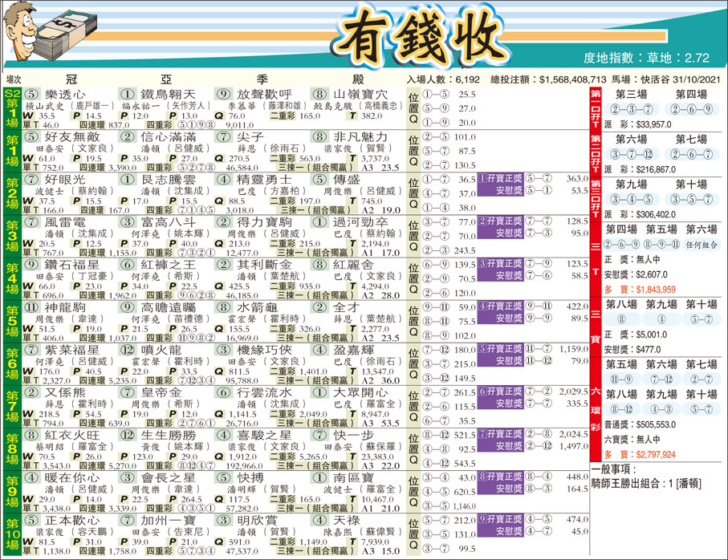Viewport: 728px width, 560px height.
Task: Click the orange 多寶 $2,797,924 jackpot
Action: pyautogui.click(x=640, y=455)
